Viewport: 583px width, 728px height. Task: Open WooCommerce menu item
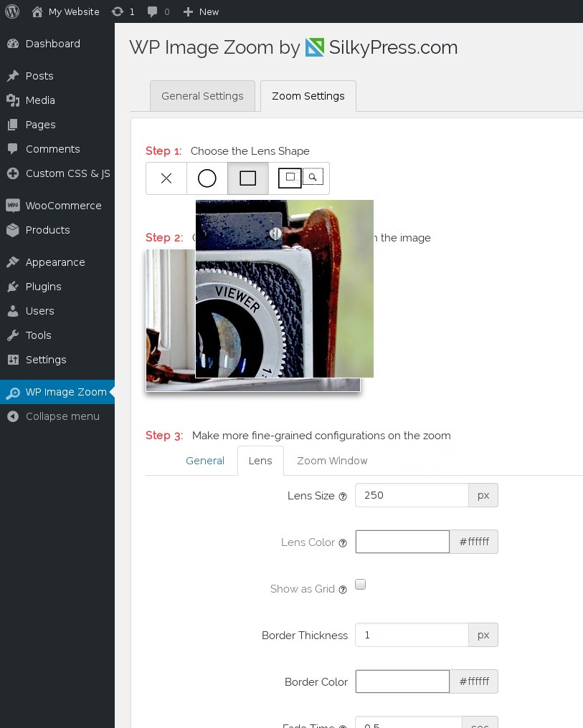tap(57, 205)
